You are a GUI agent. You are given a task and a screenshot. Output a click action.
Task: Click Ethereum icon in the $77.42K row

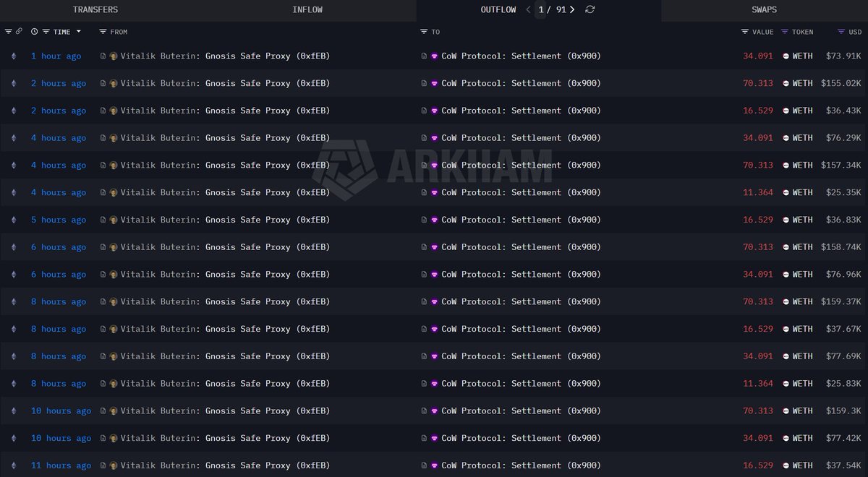click(x=12, y=438)
